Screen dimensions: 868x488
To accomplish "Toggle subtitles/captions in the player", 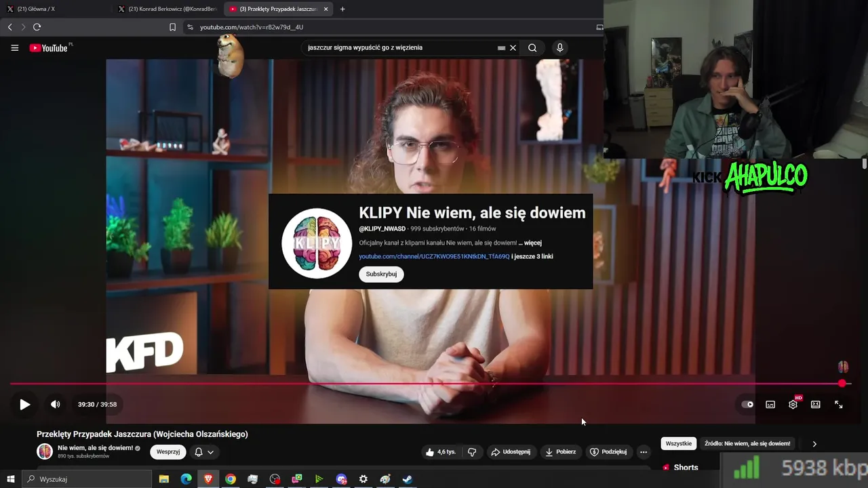I will 770,405.
